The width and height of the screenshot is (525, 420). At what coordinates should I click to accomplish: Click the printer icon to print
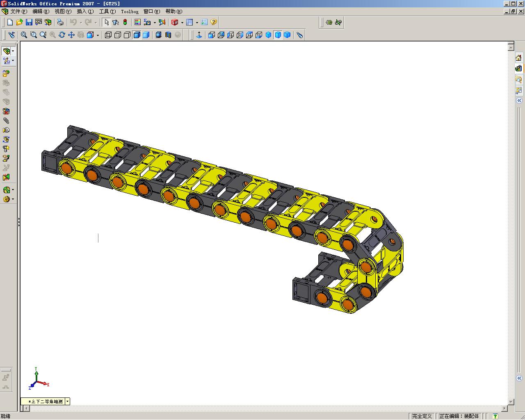pos(60,22)
